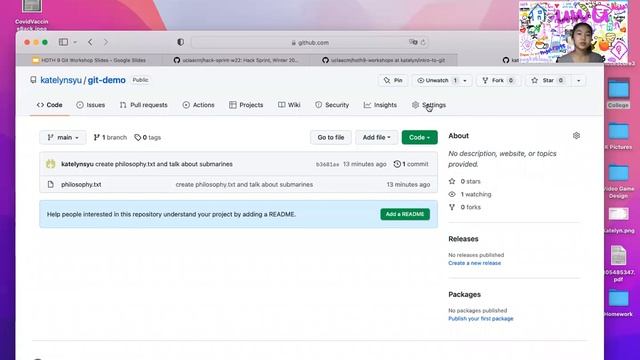
Task: Go back in Safari
Action: pyautogui.click(x=90, y=42)
